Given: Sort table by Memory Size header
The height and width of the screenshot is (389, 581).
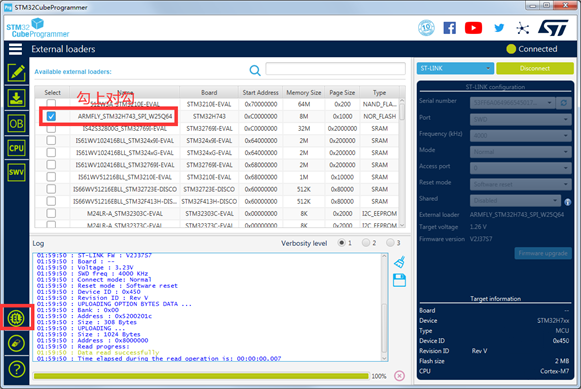Looking at the screenshot, I should click(x=304, y=92).
